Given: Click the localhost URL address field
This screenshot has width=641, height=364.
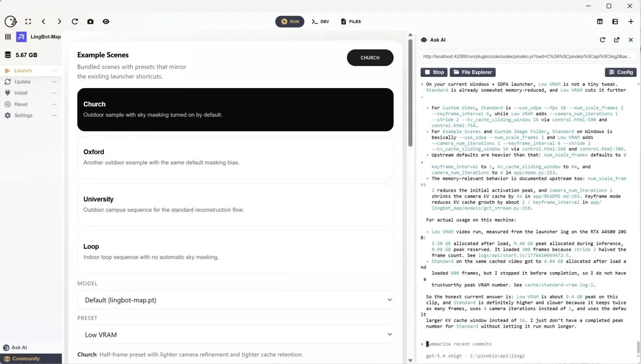Looking at the screenshot, I should click(526, 56).
